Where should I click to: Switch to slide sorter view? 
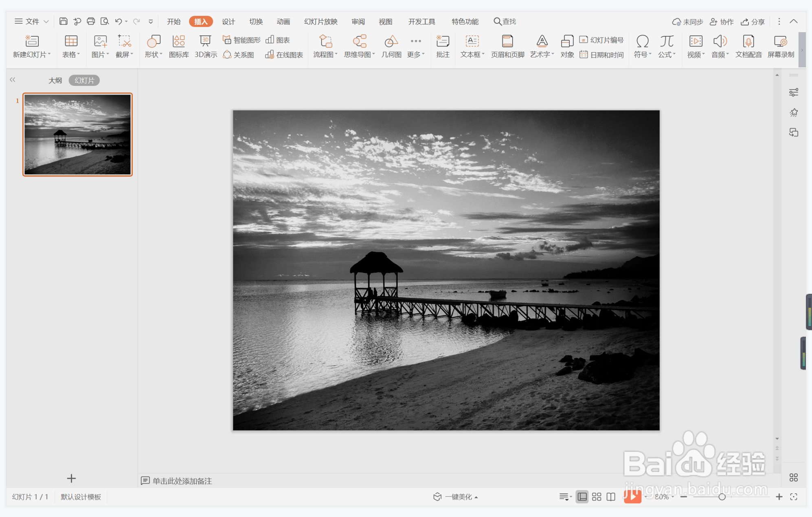597,497
